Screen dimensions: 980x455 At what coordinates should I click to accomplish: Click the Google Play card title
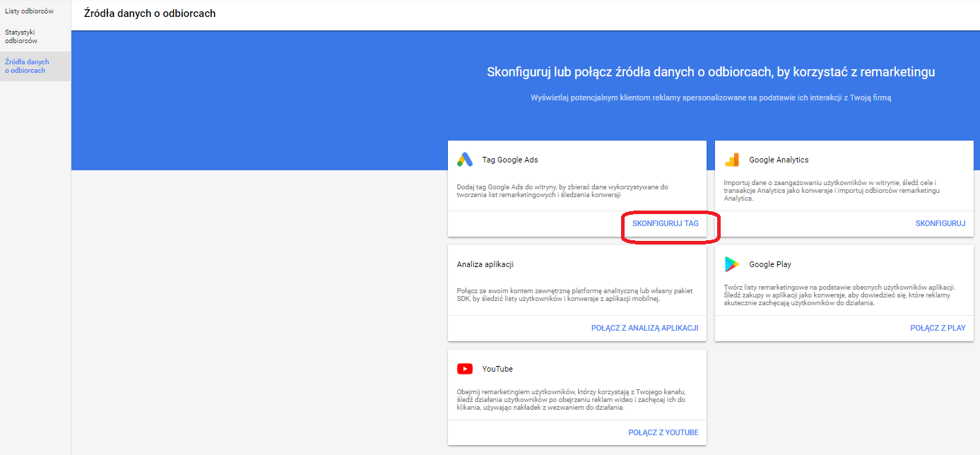tap(770, 264)
